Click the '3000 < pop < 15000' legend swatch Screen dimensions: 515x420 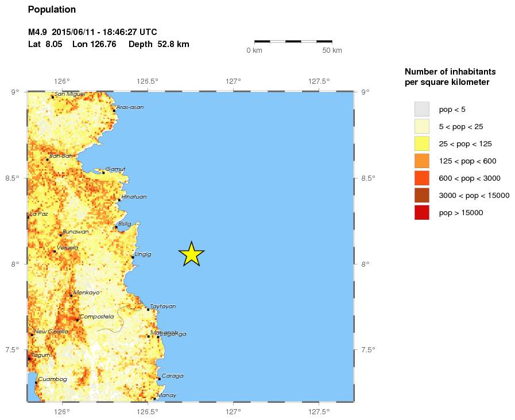tap(422, 195)
